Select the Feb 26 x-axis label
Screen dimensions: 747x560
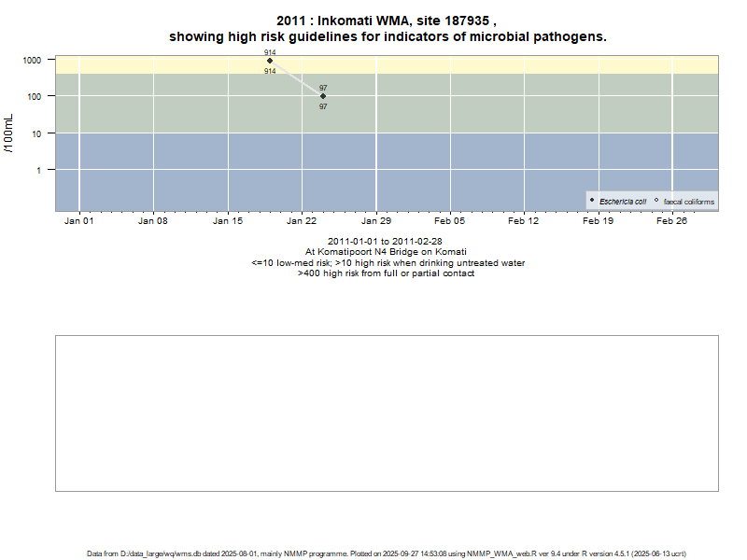pos(671,221)
